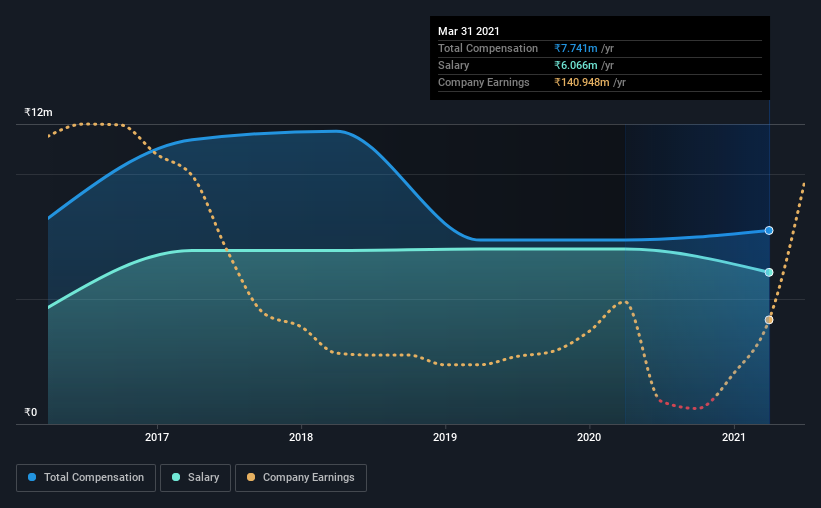Click the blue Total Compensation data point marker
This screenshot has height=508, width=821.
pyautogui.click(x=769, y=230)
